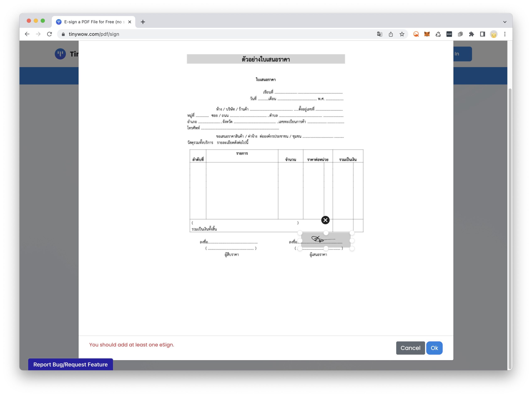
Task: Confirm with the Ok button
Action: [434, 348]
